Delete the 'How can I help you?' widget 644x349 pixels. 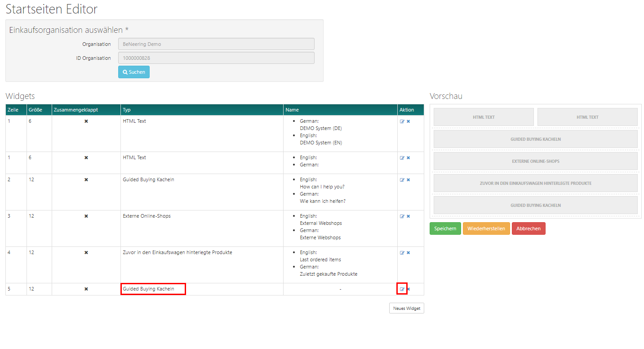[408, 180]
